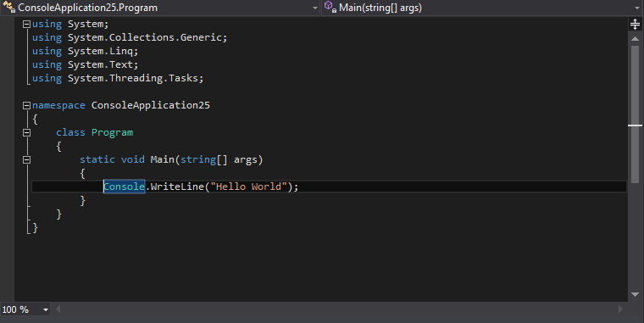
Task: Open the 100 % zoom level dropdown
Action: coord(46,309)
